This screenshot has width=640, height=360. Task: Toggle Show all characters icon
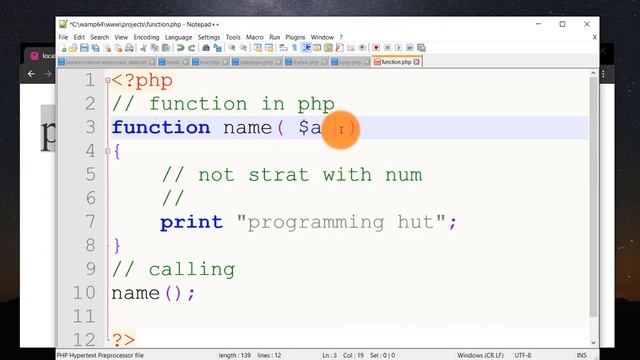(294, 48)
